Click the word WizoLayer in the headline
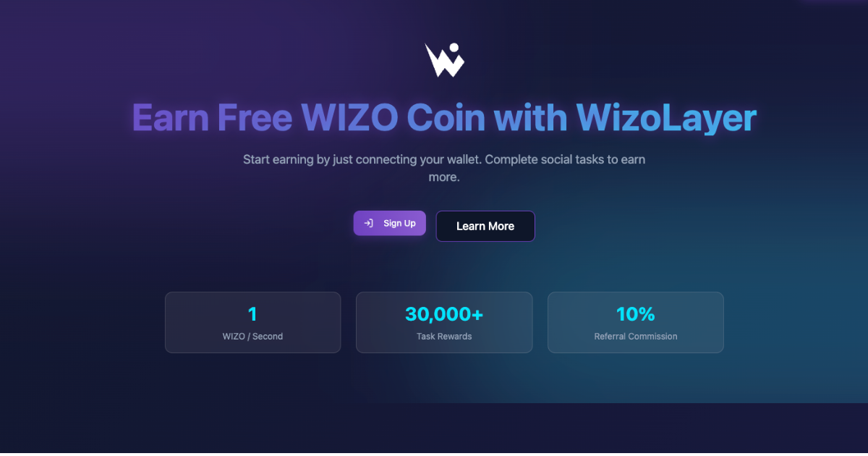This screenshot has width=868, height=456. tap(666, 117)
